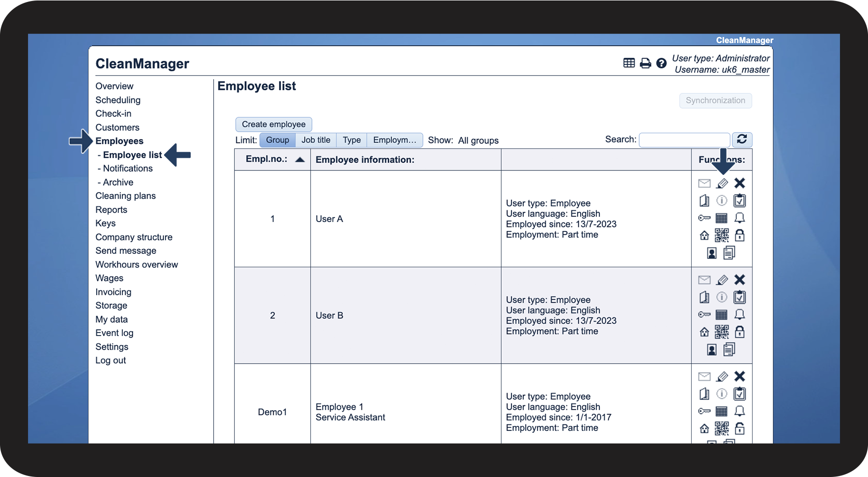Refresh the list with the reload button
Viewport: 868px width, 477px height.
742,140
